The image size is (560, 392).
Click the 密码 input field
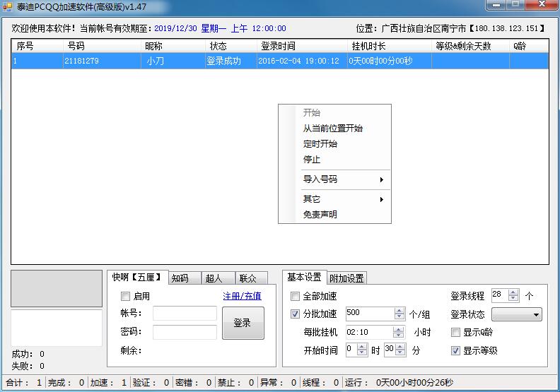(185, 332)
